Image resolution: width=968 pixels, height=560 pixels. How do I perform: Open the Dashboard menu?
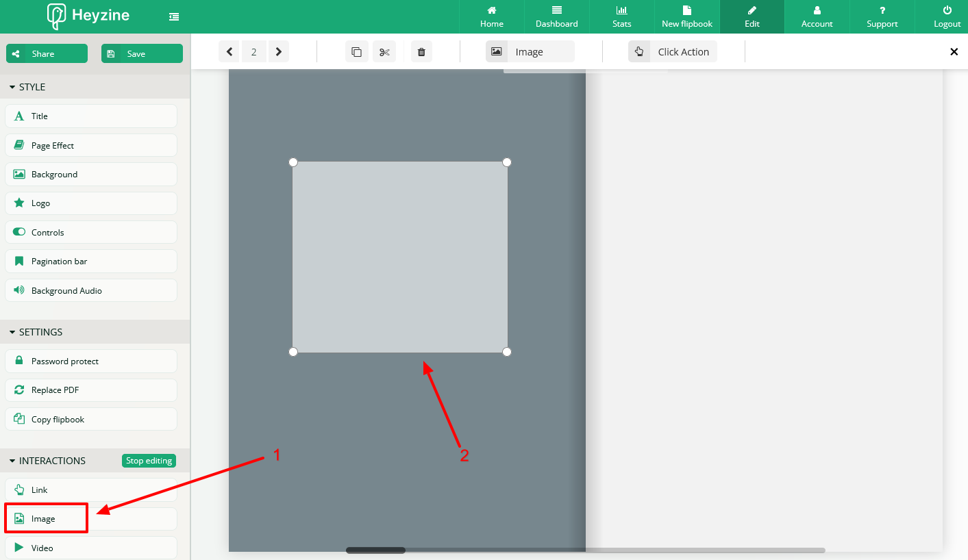[557, 16]
